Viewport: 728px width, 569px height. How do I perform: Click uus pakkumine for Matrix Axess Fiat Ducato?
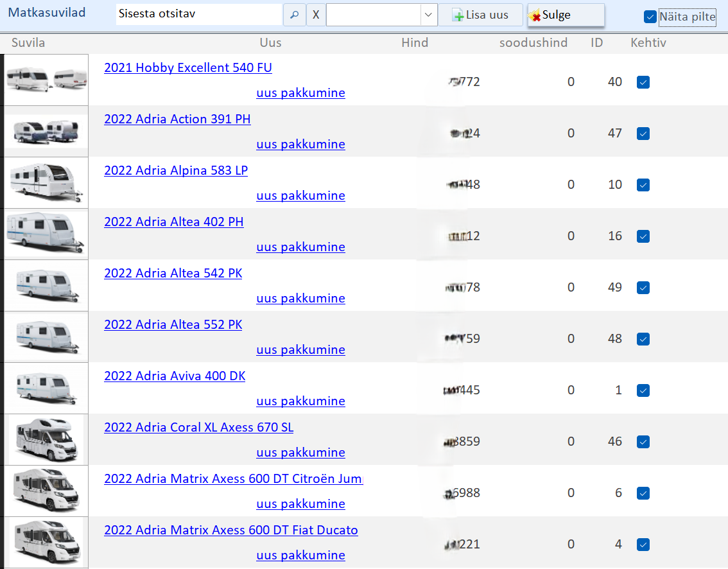(x=301, y=556)
